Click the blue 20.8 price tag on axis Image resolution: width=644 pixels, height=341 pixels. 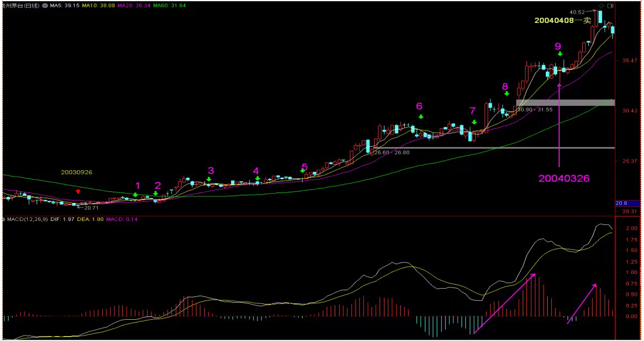coord(621,203)
